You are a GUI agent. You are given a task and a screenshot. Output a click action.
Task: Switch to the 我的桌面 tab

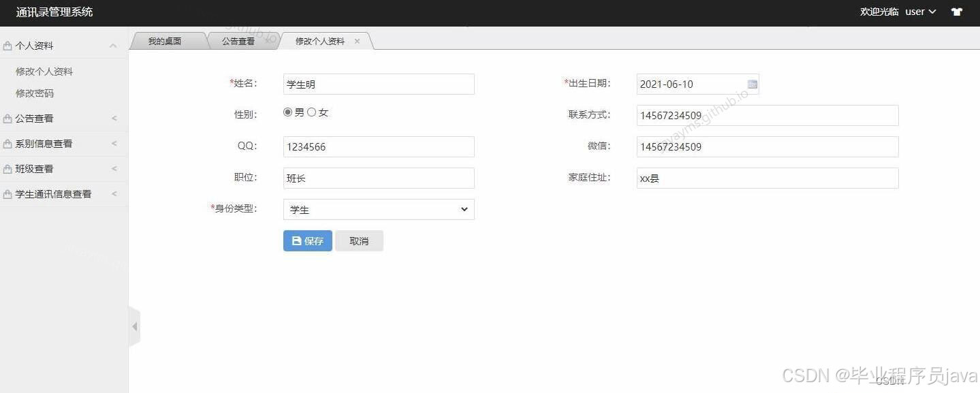tap(165, 41)
